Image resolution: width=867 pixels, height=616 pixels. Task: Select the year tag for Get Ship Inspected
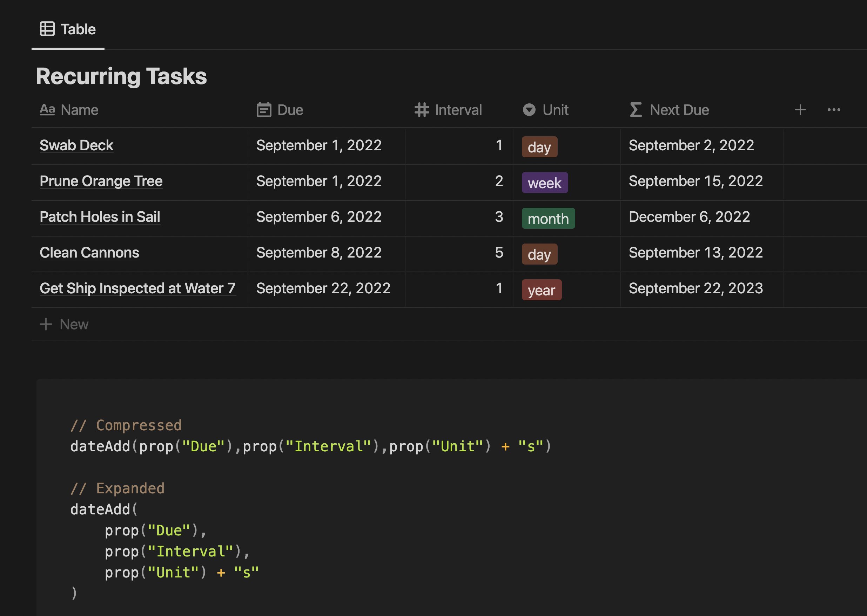coord(541,290)
